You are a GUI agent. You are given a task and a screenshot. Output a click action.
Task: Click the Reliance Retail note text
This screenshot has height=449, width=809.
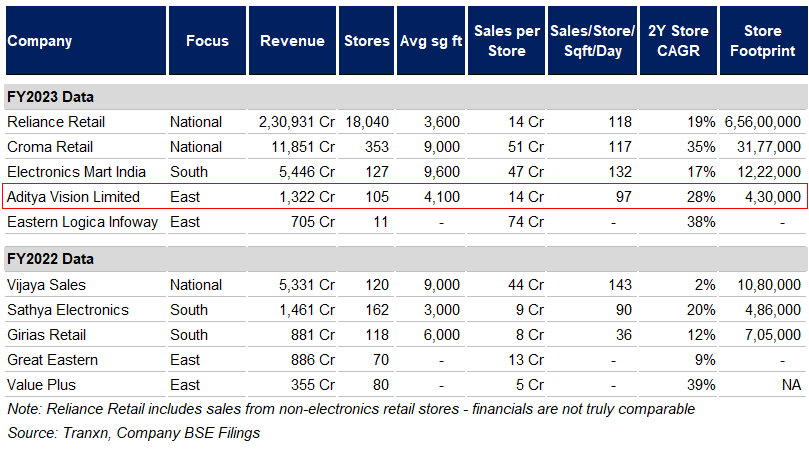[x=351, y=409]
